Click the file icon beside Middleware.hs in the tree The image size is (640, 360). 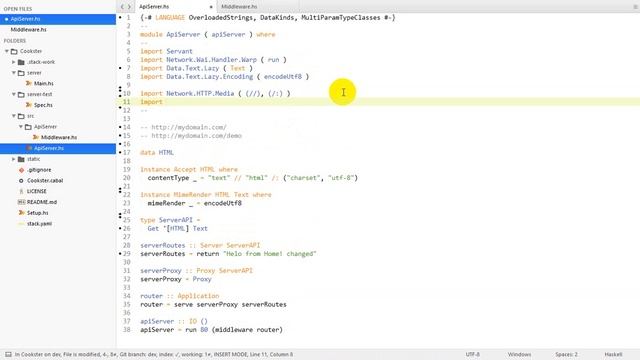pos(36,138)
